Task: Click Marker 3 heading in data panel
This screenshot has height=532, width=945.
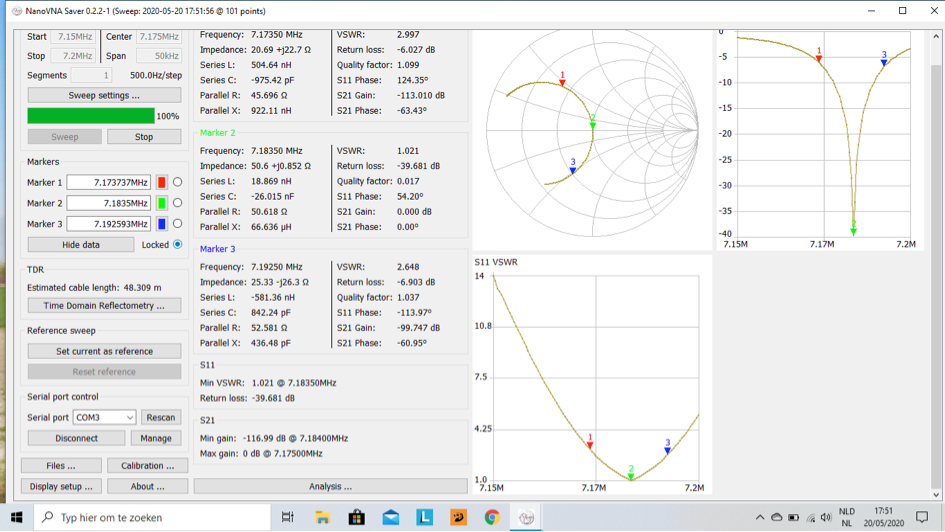Action: pyautogui.click(x=218, y=249)
